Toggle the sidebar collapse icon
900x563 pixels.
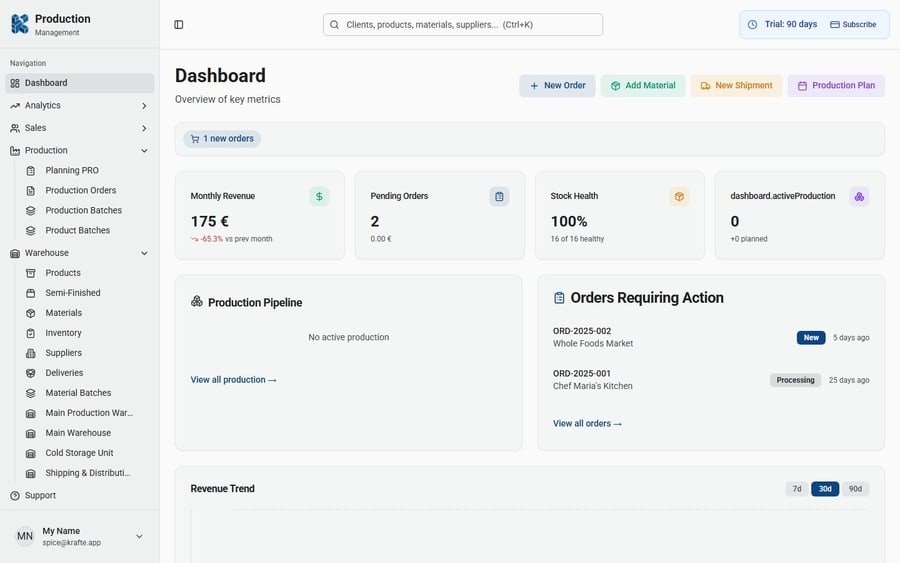(179, 25)
